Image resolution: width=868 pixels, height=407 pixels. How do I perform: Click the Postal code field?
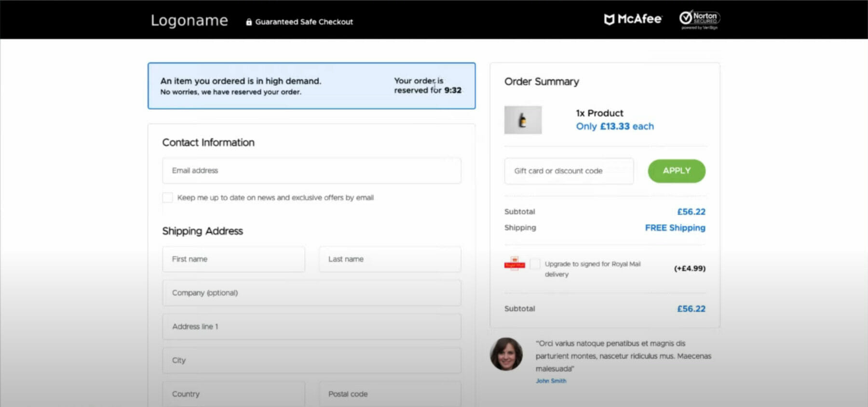pyautogui.click(x=390, y=394)
